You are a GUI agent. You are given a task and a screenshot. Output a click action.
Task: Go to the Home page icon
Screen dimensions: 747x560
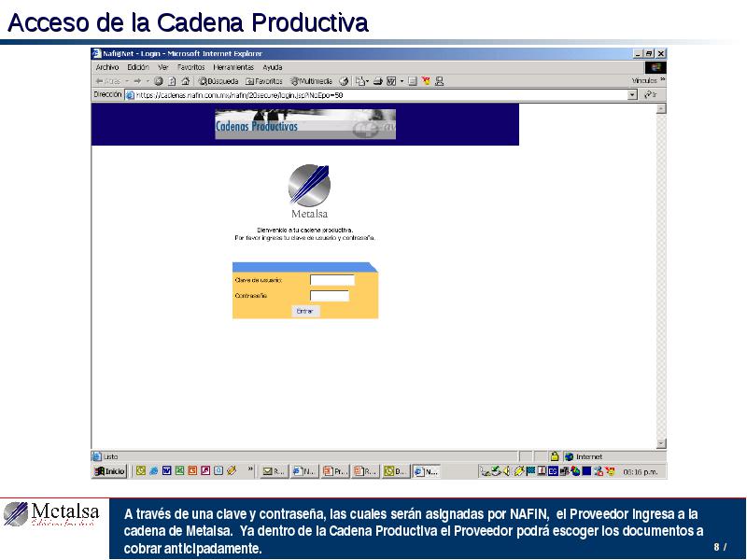[x=185, y=81]
